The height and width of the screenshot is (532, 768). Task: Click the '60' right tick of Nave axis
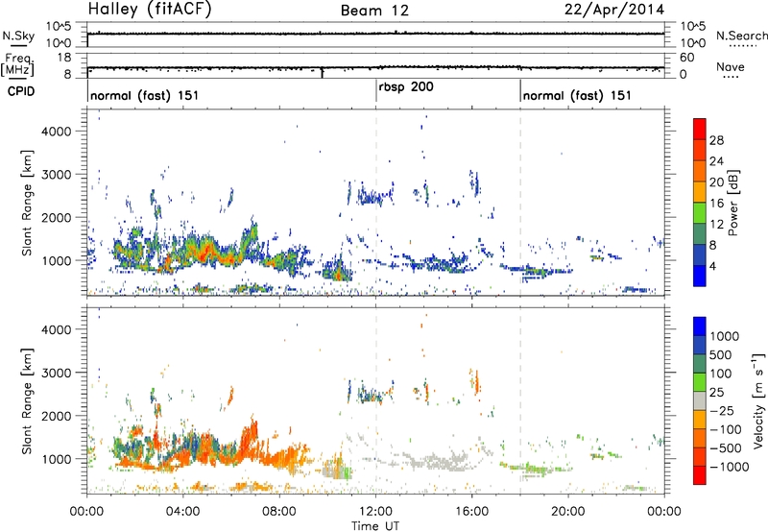click(x=686, y=58)
